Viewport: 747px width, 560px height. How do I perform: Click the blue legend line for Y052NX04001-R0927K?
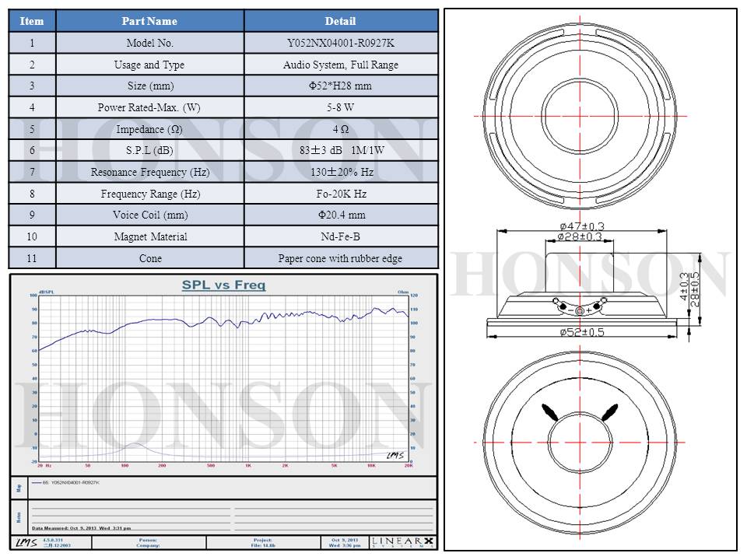(x=37, y=483)
